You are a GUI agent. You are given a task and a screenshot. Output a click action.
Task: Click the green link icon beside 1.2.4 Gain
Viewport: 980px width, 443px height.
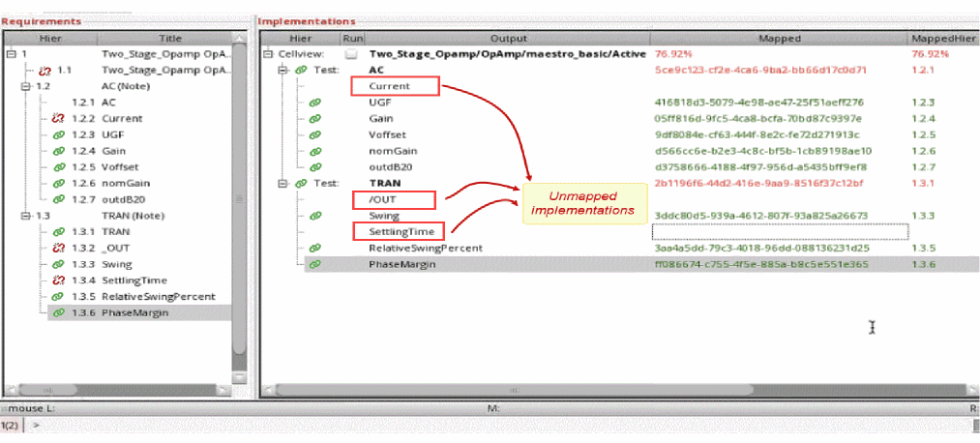tap(59, 151)
